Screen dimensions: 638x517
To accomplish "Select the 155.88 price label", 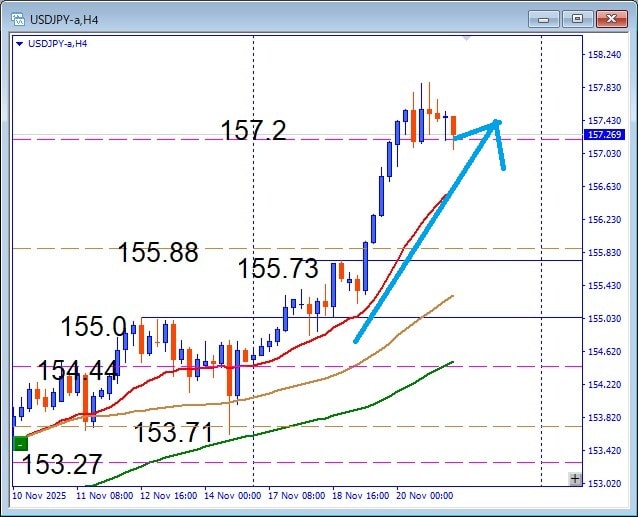I will click(x=158, y=253).
